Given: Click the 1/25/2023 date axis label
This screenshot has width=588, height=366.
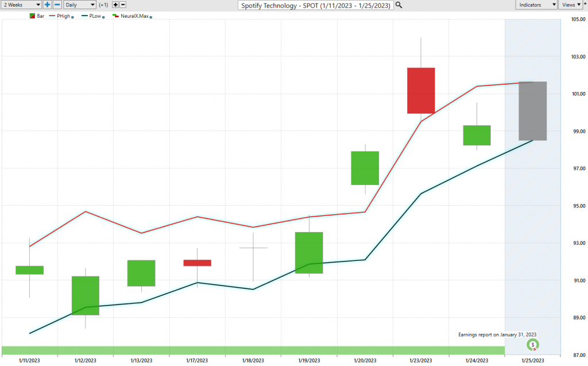Looking at the screenshot, I should point(532,360).
